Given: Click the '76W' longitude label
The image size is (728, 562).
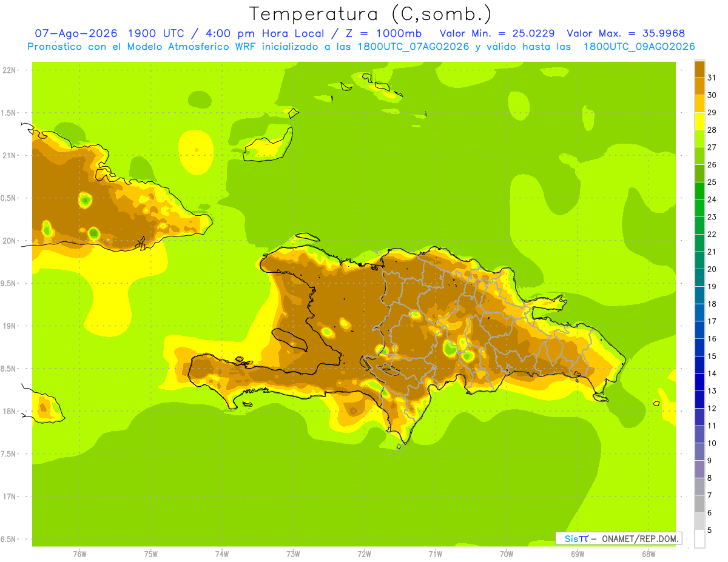Looking at the screenshot, I should coord(79,554).
